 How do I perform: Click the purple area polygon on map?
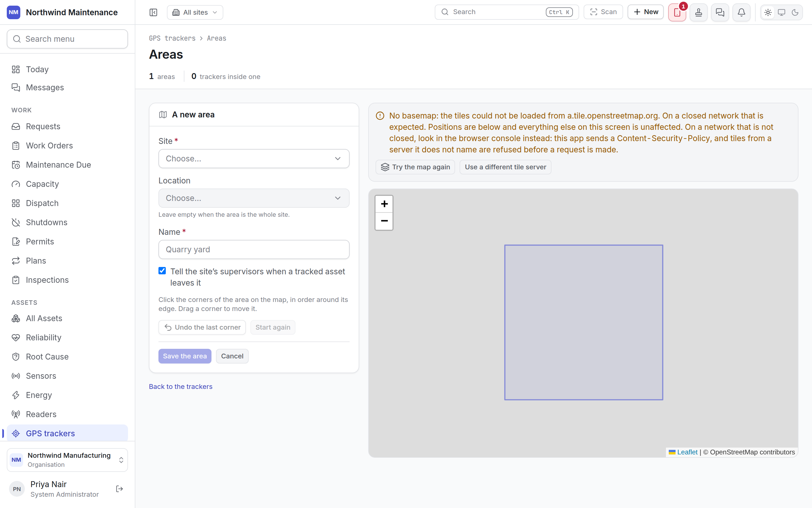(584, 323)
